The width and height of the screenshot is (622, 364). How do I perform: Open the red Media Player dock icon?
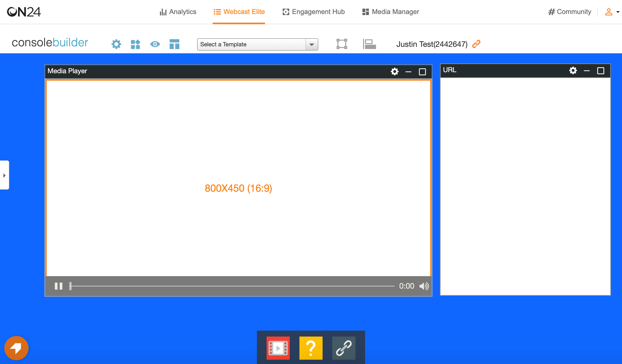pyautogui.click(x=278, y=348)
